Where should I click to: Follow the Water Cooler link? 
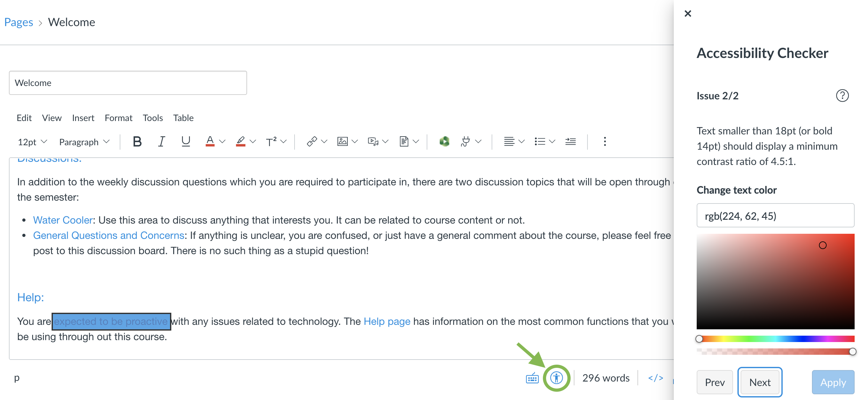pos(63,220)
